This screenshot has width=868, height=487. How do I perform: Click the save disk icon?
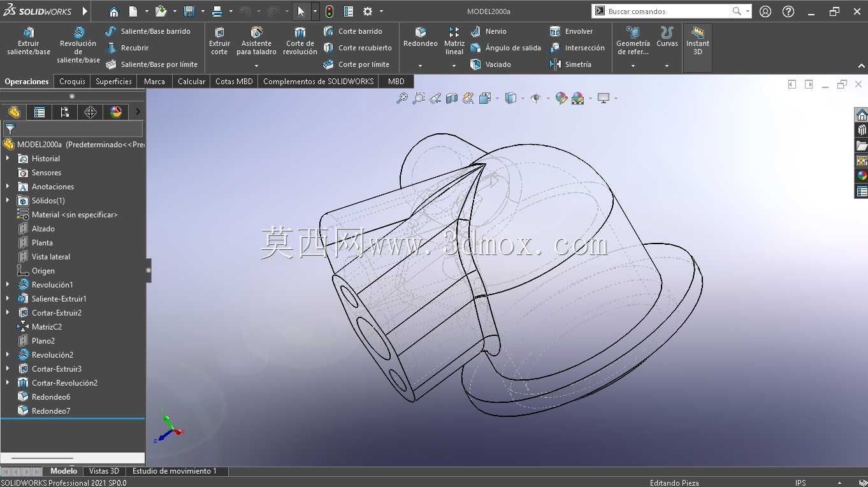point(189,11)
